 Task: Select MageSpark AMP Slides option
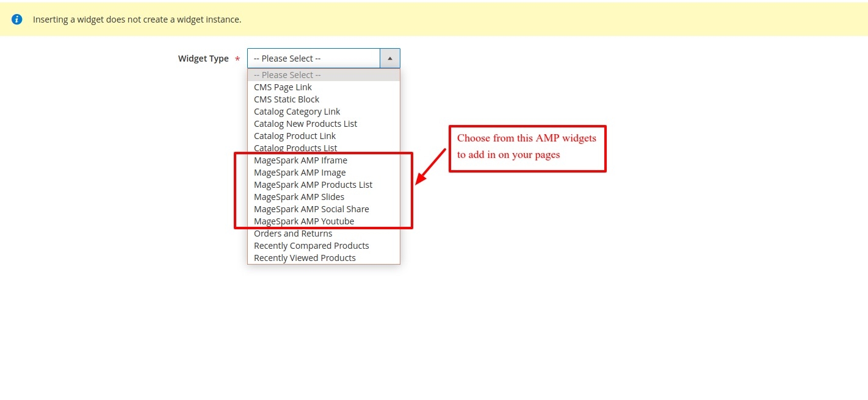[x=324, y=197]
